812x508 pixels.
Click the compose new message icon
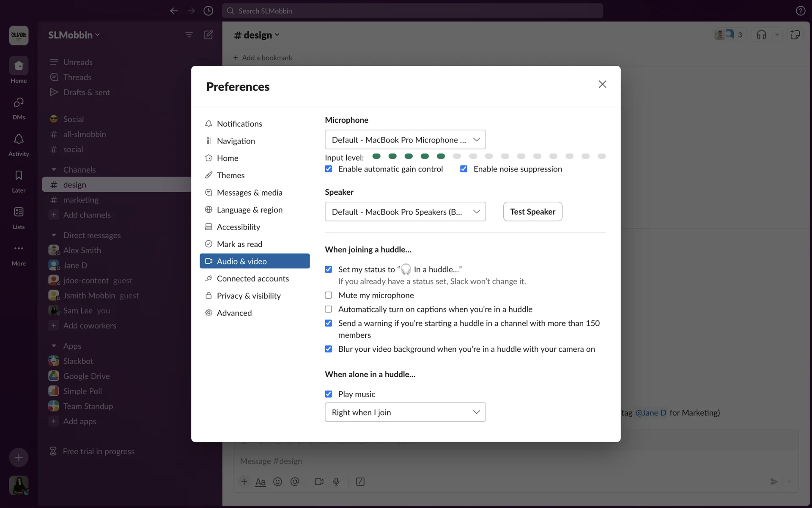tap(208, 35)
